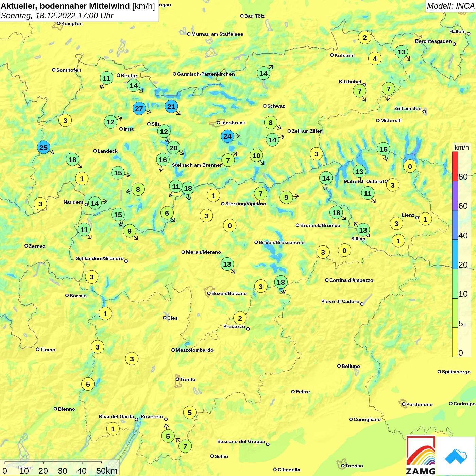Select the 13 marker beside Sillian
Screen dimensions: 476x476
pos(363,230)
